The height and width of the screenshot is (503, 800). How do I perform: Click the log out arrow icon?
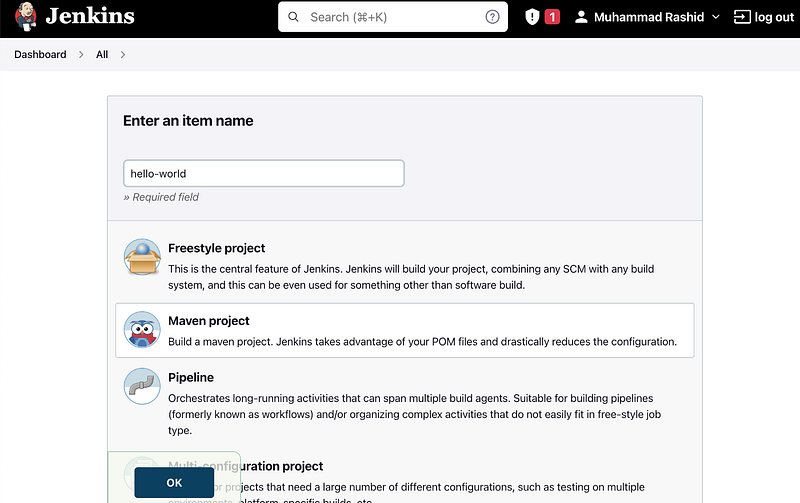(742, 17)
